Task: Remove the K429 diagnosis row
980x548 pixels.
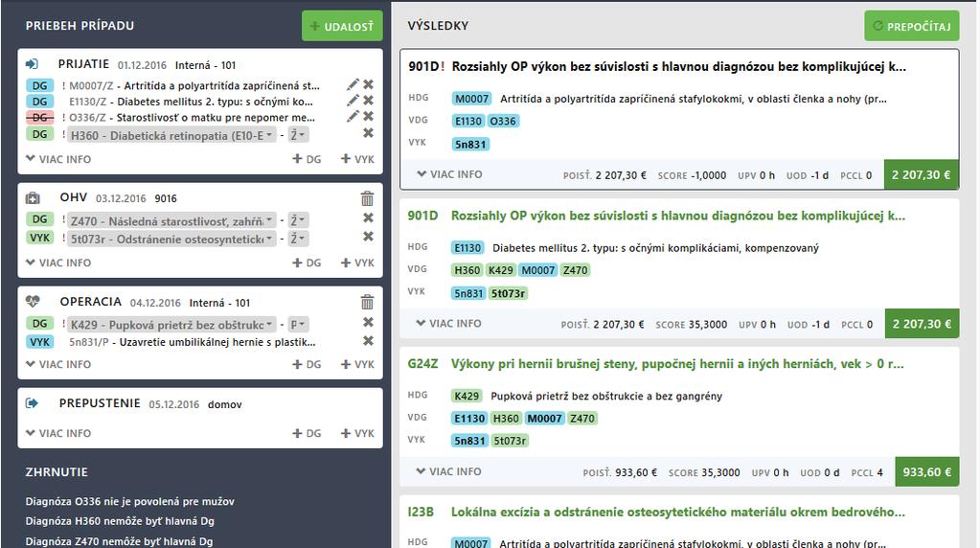Action: point(368,322)
